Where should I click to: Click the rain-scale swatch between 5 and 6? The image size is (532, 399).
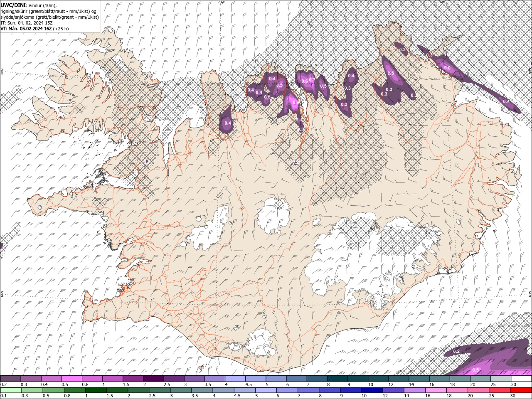tap(266, 390)
